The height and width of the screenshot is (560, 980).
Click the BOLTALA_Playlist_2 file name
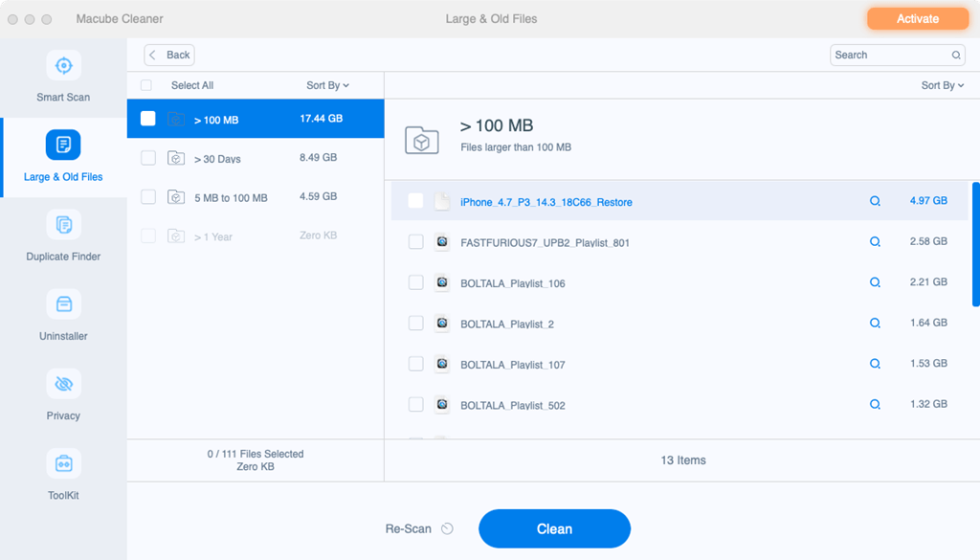click(x=507, y=324)
